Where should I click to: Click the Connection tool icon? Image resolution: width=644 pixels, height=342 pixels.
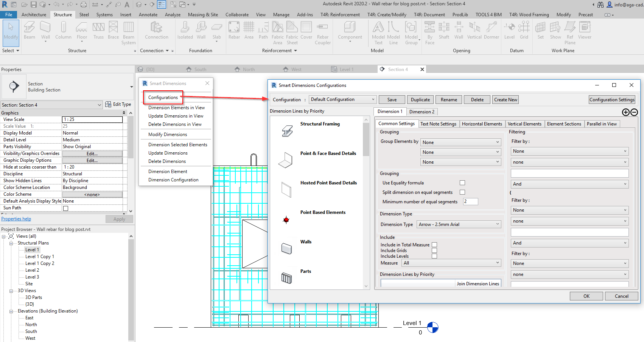click(x=156, y=30)
